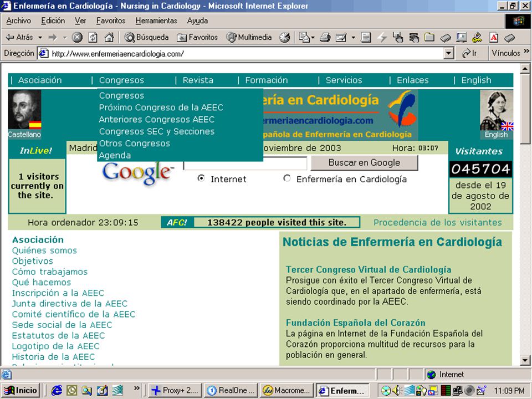532x399 pixels.
Task: Select Congresos SEC y Secciones entry
Action: 157,131
